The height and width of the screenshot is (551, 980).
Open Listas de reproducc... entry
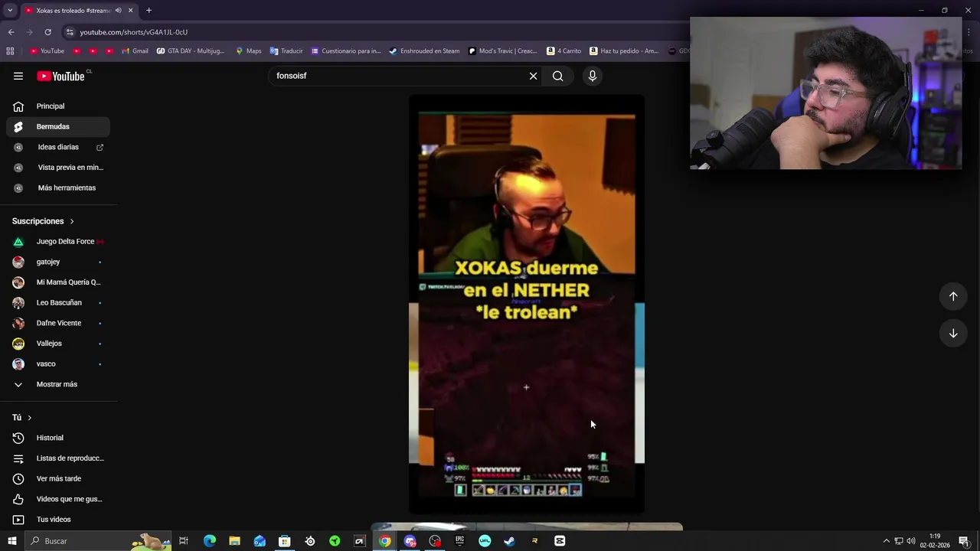(x=58, y=458)
